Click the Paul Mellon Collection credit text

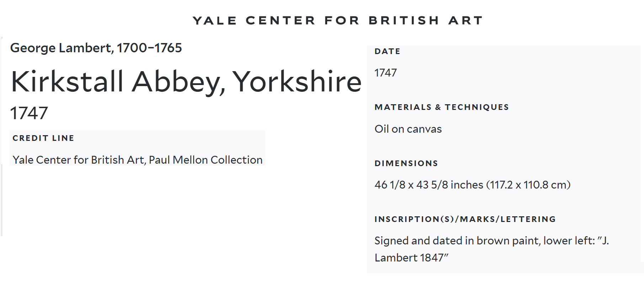(x=206, y=160)
